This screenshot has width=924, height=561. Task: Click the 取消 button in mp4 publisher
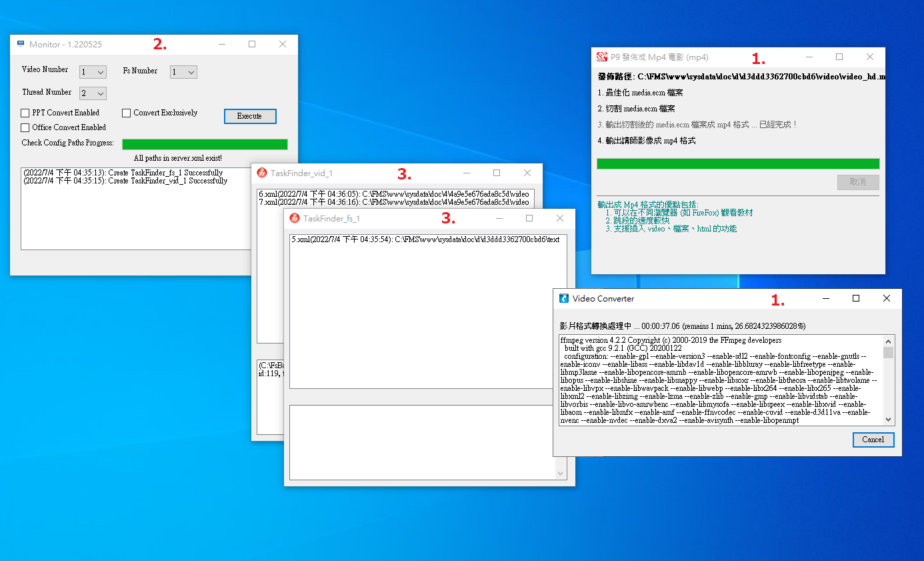pyautogui.click(x=858, y=182)
